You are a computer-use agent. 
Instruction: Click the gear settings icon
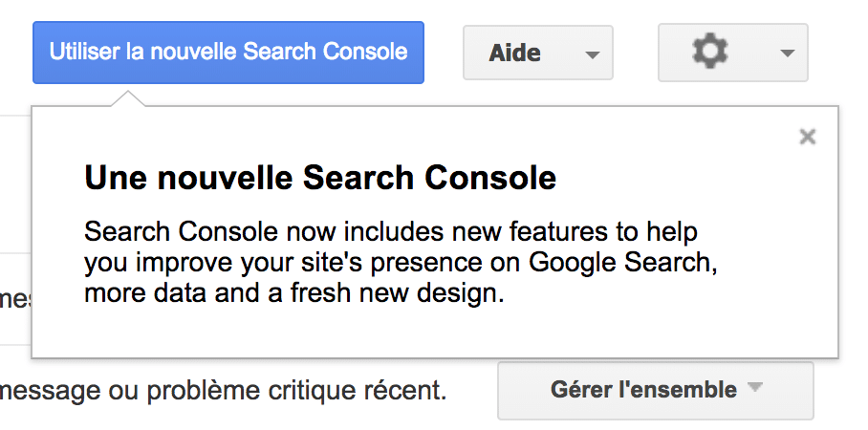(x=710, y=51)
